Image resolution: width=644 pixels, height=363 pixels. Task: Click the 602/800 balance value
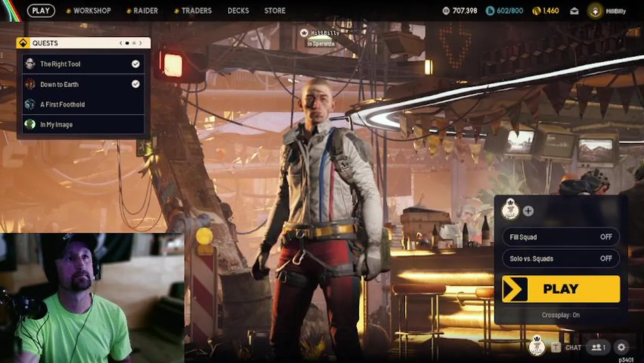pyautogui.click(x=510, y=11)
